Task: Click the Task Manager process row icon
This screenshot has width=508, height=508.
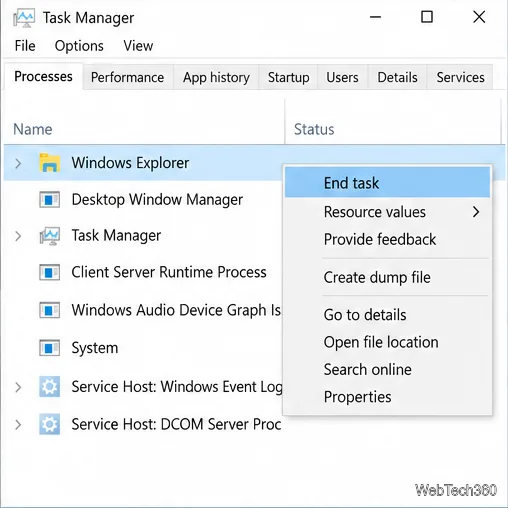Action: coord(49,236)
